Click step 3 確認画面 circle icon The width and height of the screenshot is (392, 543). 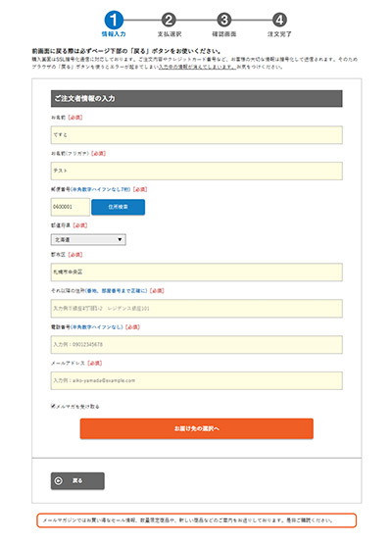coord(224,20)
